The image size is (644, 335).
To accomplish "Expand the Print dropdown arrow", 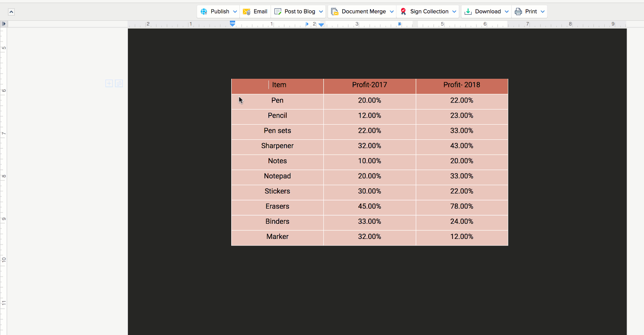I will tap(542, 12).
